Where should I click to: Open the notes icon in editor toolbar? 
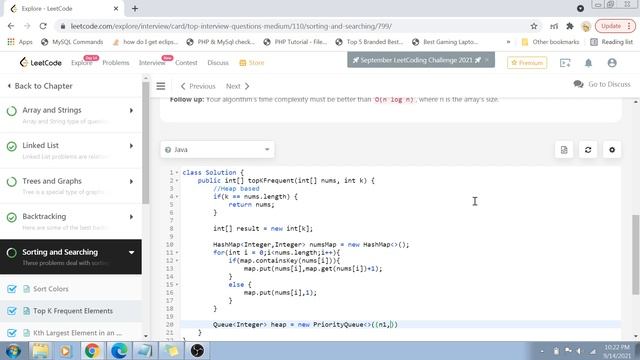click(564, 150)
